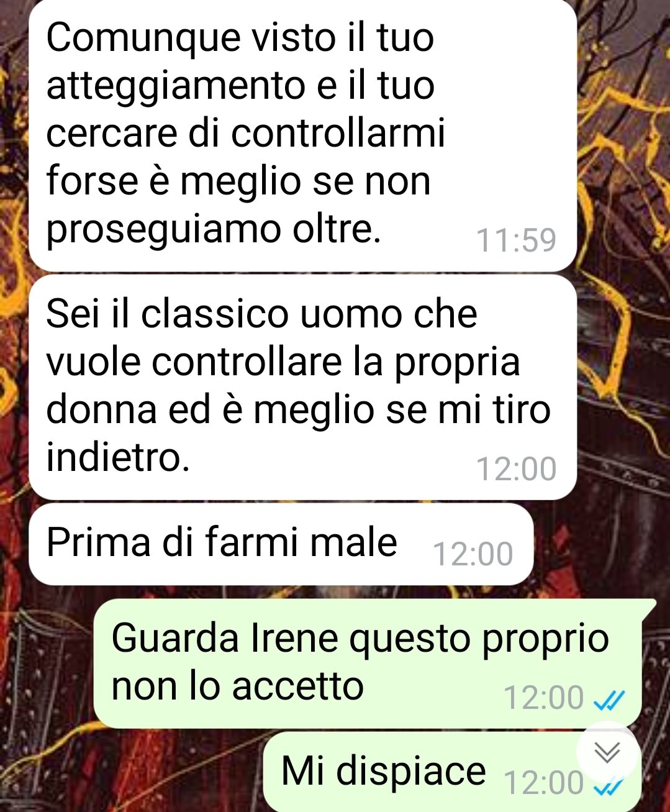Tap the 12:00 timestamp beside 'Prima di farmi male'

(x=473, y=554)
